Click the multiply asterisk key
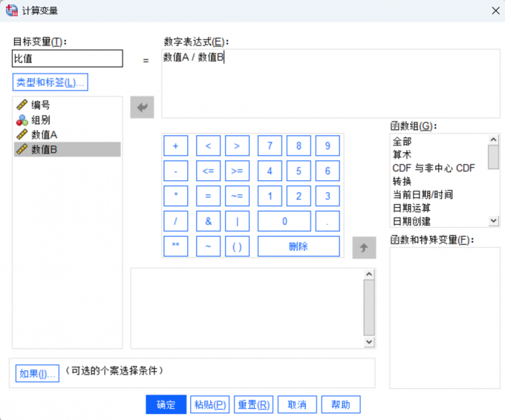 click(x=175, y=196)
